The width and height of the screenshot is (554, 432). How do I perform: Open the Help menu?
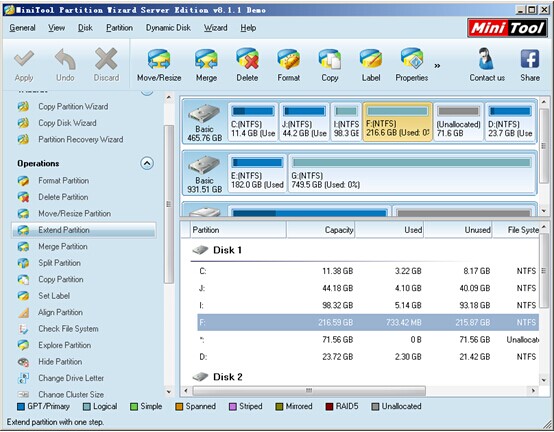pyautogui.click(x=248, y=28)
